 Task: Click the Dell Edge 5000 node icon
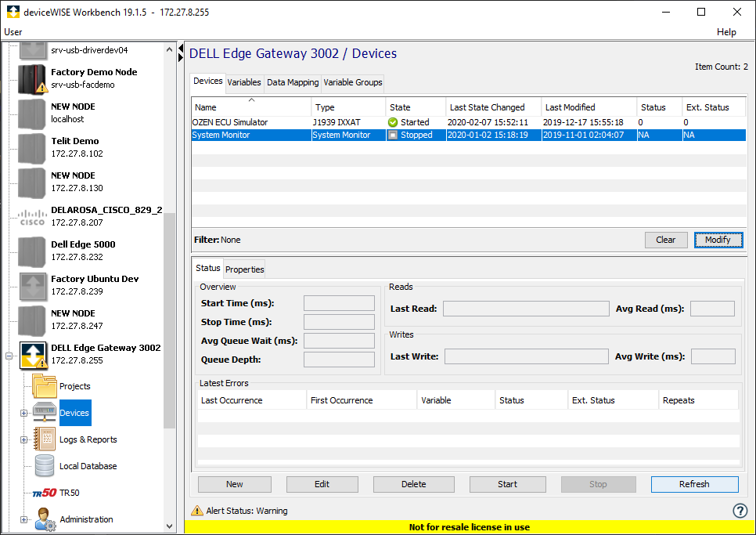tap(32, 251)
